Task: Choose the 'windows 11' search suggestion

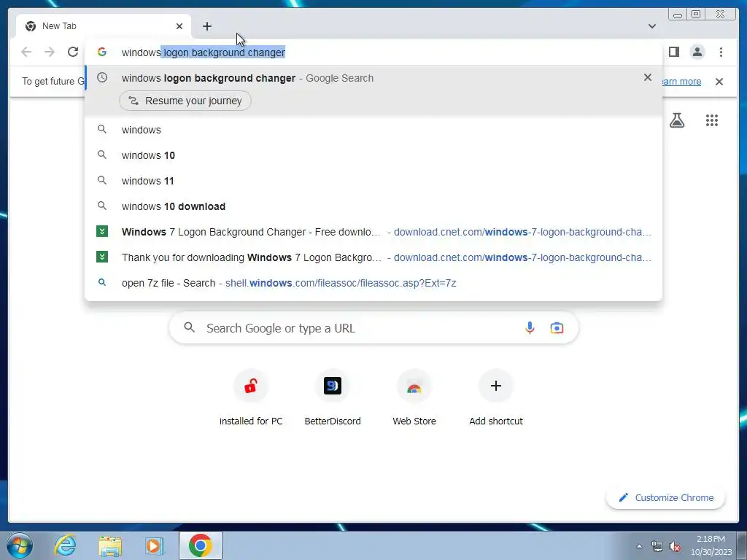Action: 373,181
